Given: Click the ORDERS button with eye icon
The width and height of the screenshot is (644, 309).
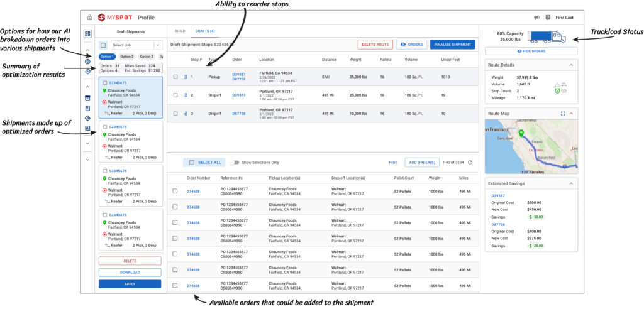Looking at the screenshot, I should click(412, 45).
